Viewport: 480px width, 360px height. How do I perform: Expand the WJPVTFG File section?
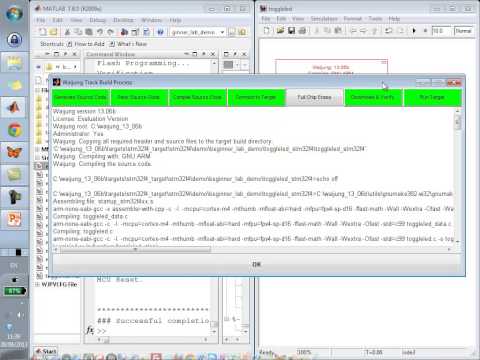(38, 284)
